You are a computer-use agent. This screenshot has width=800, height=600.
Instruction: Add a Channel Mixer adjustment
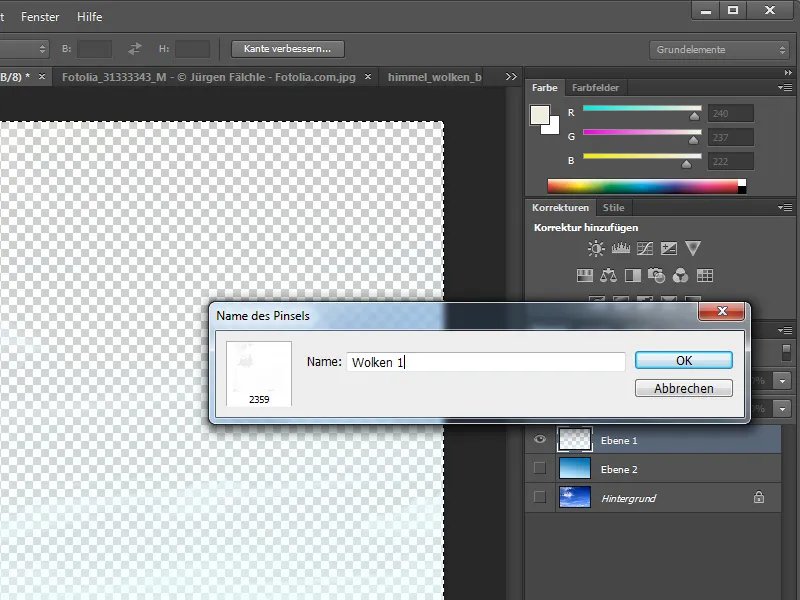coord(680,276)
